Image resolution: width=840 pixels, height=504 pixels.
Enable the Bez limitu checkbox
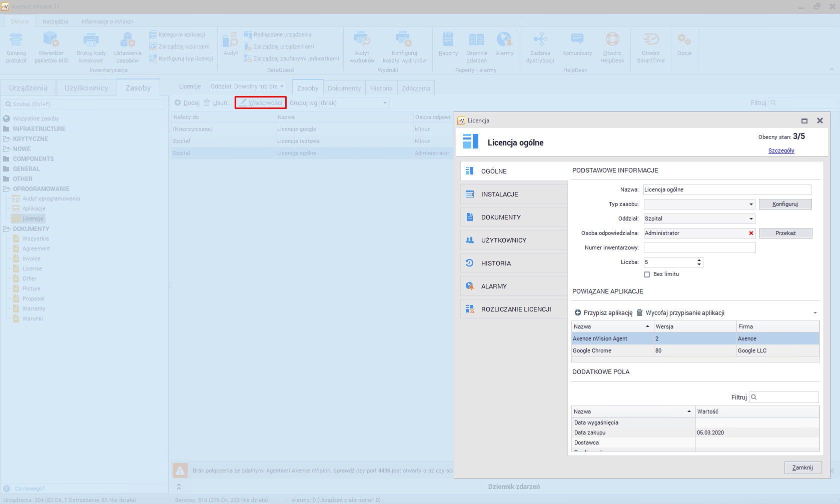coord(647,274)
